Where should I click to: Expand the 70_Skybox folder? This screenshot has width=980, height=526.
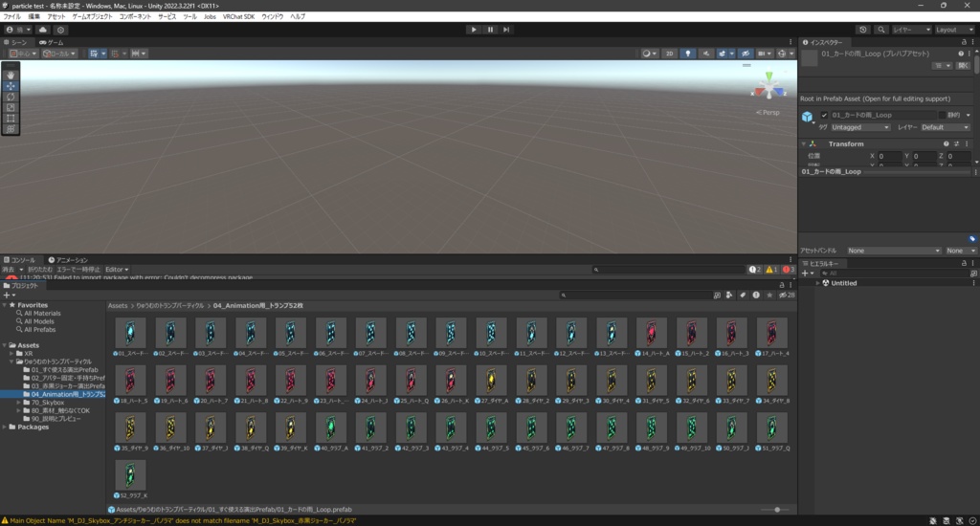coord(19,403)
